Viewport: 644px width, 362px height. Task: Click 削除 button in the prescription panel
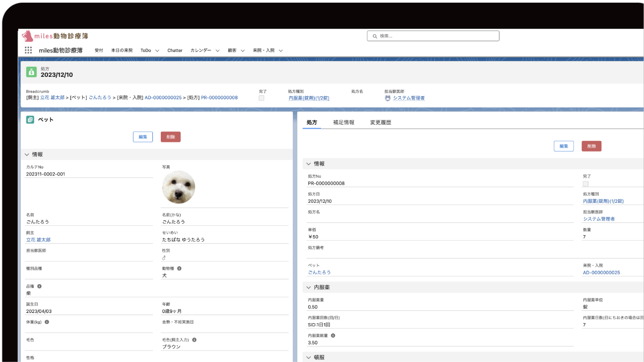592,146
